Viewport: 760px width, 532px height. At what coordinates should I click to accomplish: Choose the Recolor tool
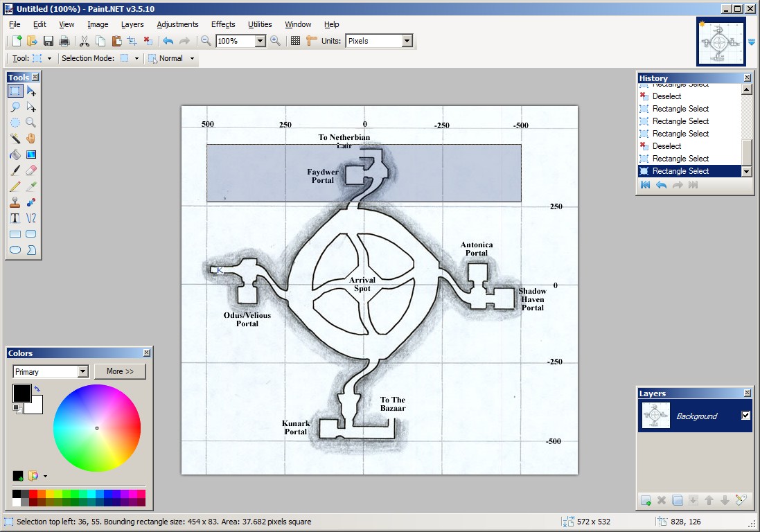coord(31,202)
